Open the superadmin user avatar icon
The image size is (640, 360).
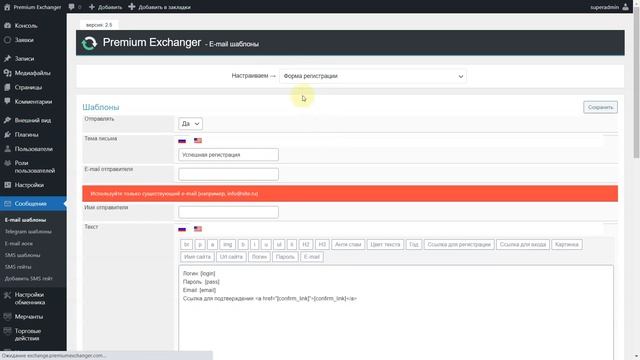[625, 7]
